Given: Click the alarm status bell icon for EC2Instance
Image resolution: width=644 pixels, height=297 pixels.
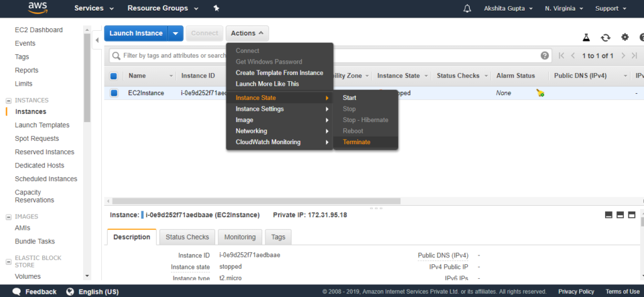Looking at the screenshot, I should [540, 93].
